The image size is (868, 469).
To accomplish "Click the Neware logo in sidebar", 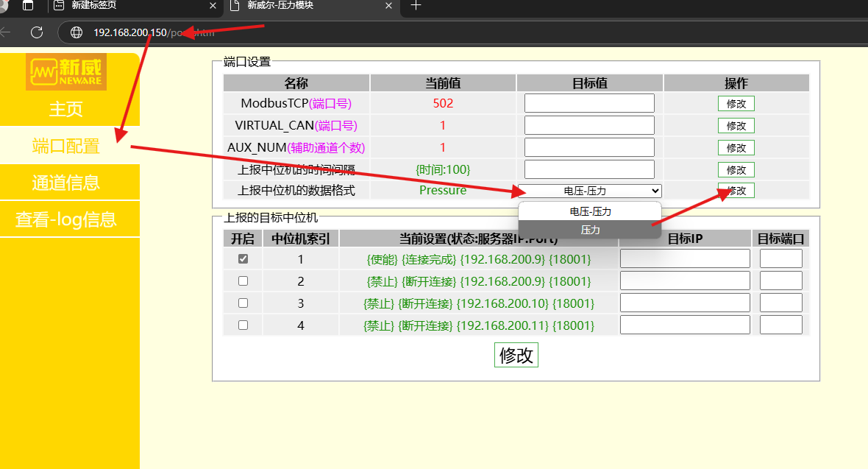I will coord(66,72).
